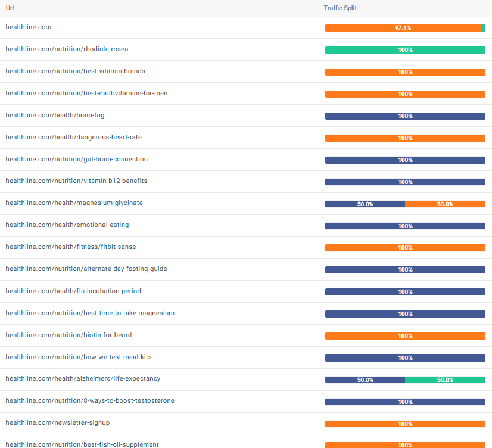This screenshot has height=448, width=492.
Task: Click orange 50.0% segment for magnesium-glycinate
Action: click(446, 204)
